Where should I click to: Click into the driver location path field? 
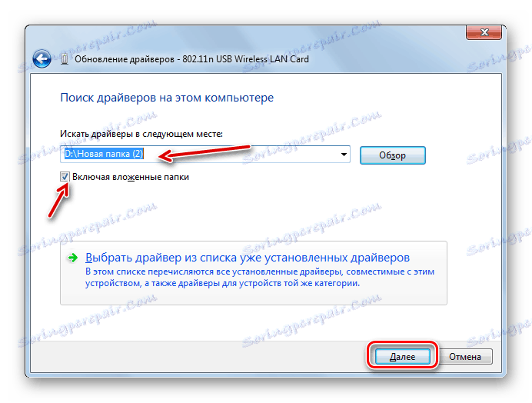(205, 155)
